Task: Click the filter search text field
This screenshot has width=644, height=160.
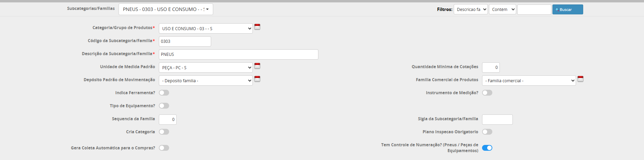Action: 534,10
